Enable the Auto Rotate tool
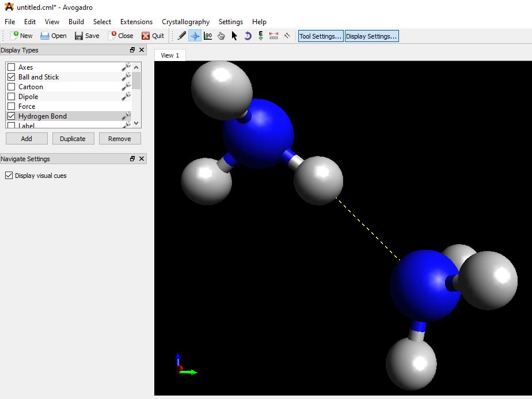Image resolution: width=532 pixels, height=399 pixels. click(248, 36)
